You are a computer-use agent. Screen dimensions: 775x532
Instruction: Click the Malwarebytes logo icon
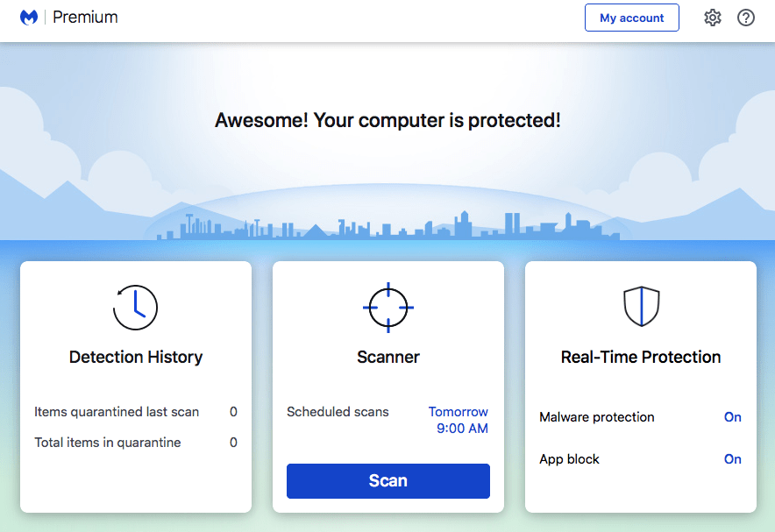[28, 18]
